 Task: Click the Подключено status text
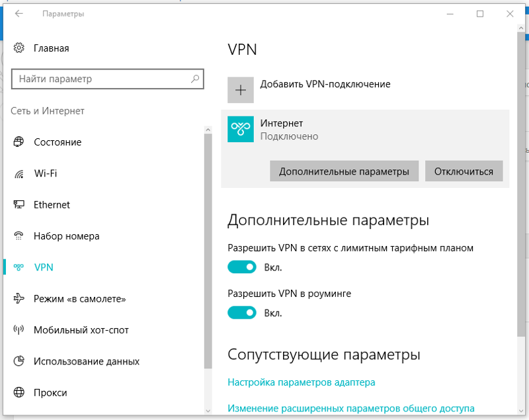[289, 136]
